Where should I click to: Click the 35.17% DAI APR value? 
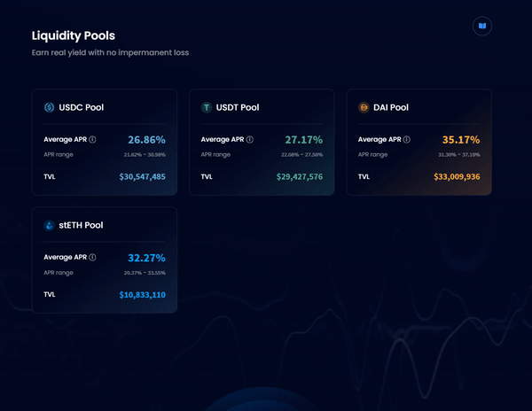461,140
